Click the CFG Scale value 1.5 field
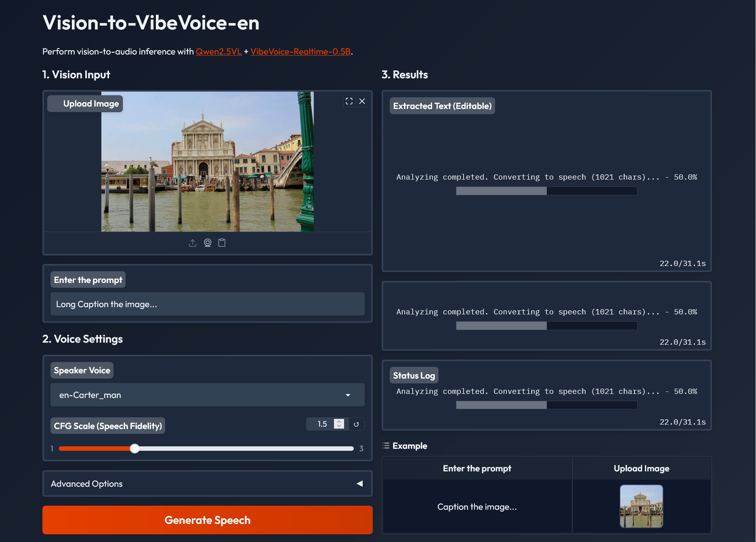The width and height of the screenshot is (756, 542). pos(322,424)
